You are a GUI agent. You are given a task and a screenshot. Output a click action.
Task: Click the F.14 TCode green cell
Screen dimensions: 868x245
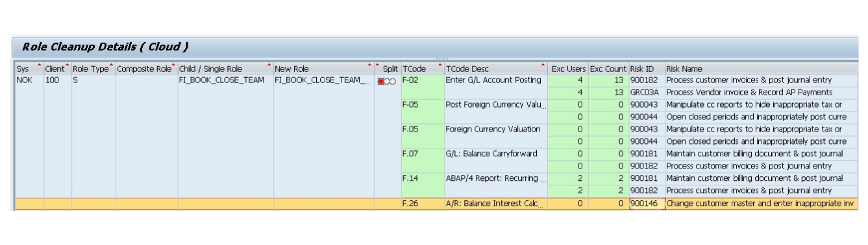pos(423,183)
